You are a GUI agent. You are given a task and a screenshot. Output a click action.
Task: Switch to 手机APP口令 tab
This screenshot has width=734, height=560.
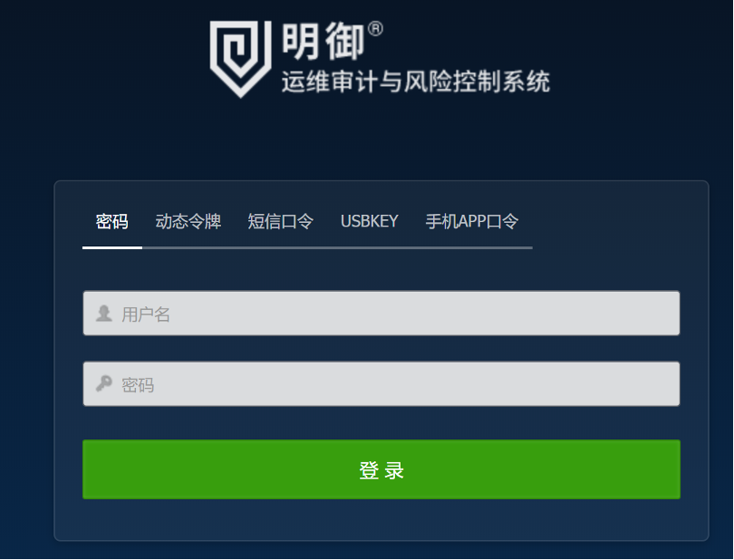coord(471,221)
